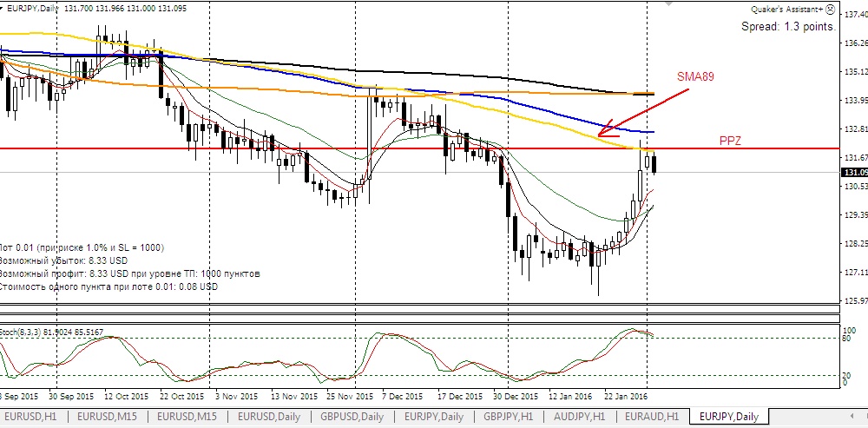Viewport: 868px width, 428px height.
Task: Click the OHLC value '131.966' in chart header
Action: [x=112, y=9]
